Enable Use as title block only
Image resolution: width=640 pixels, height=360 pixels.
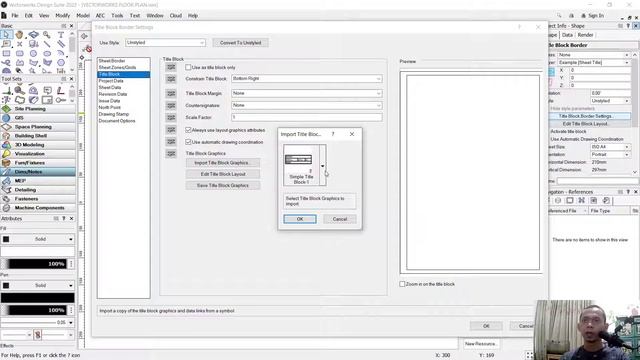click(x=188, y=67)
